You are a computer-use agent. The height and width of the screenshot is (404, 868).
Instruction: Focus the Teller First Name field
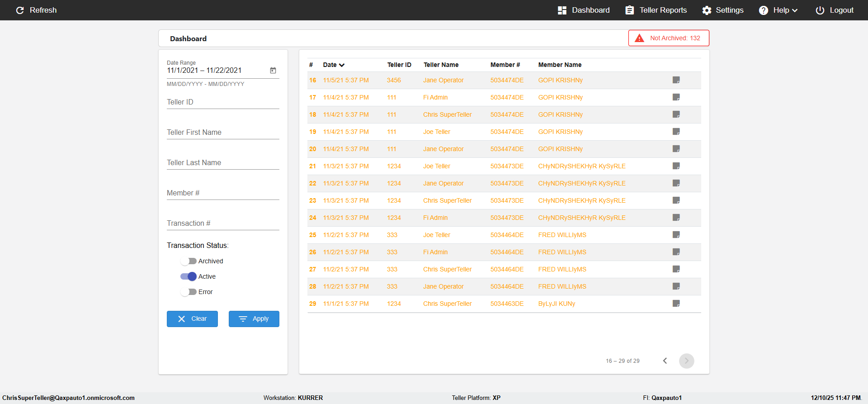point(223,133)
